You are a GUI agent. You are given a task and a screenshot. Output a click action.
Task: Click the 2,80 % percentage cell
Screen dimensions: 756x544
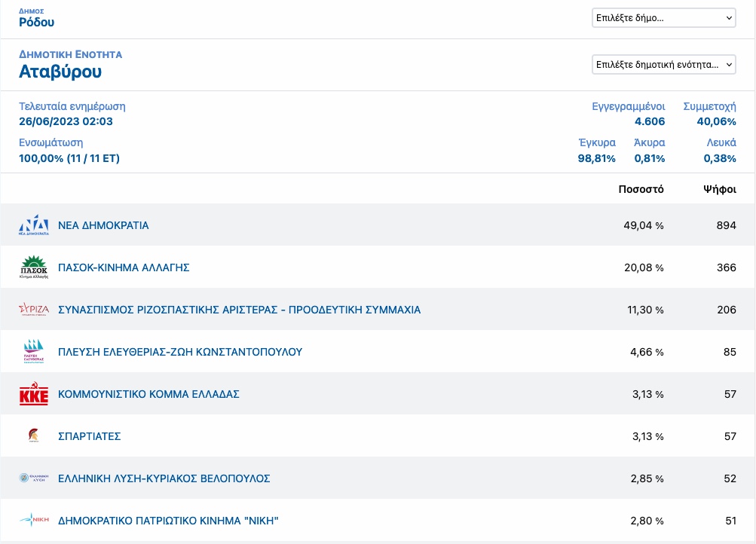[x=647, y=521]
